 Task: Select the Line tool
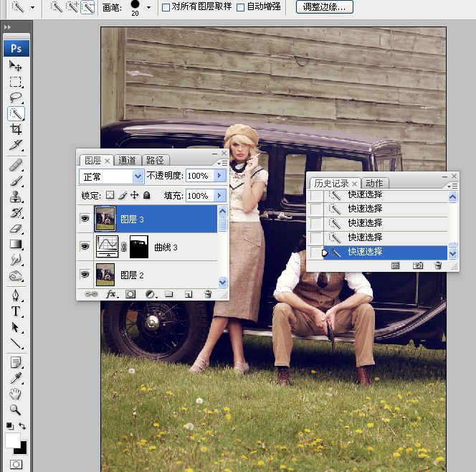[x=16, y=343]
